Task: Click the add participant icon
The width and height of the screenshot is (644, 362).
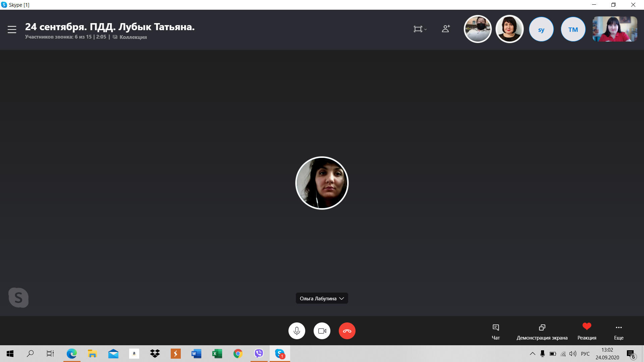Action: (x=446, y=29)
